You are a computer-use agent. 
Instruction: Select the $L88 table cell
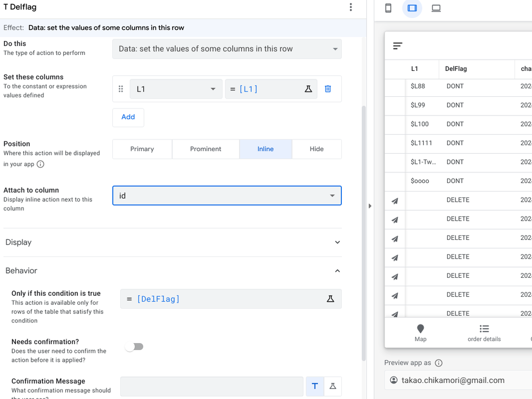pos(418,86)
